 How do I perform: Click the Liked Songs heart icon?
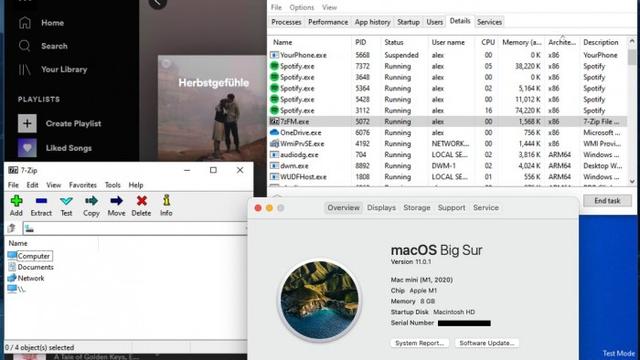point(27,148)
